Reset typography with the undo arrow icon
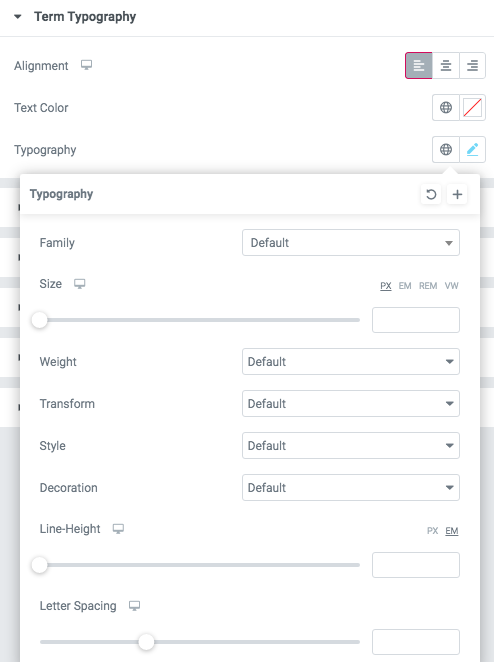This screenshot has width=494, height=662. coord(431,194)
